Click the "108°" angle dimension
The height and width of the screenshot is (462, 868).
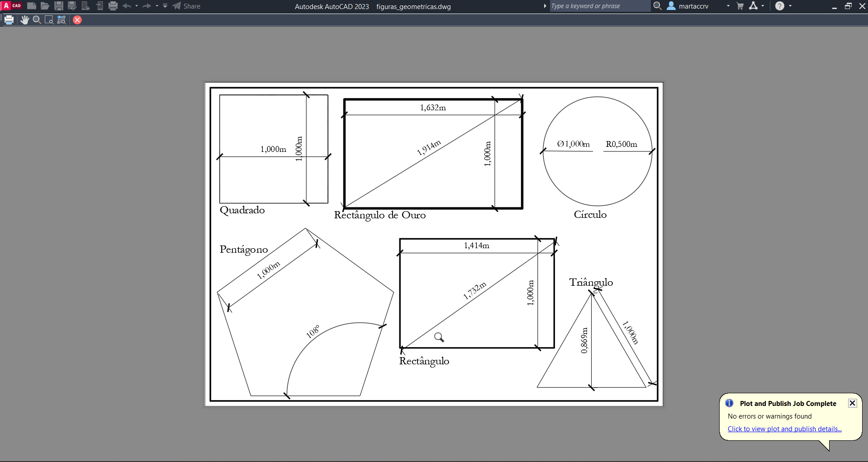(313, 331)
